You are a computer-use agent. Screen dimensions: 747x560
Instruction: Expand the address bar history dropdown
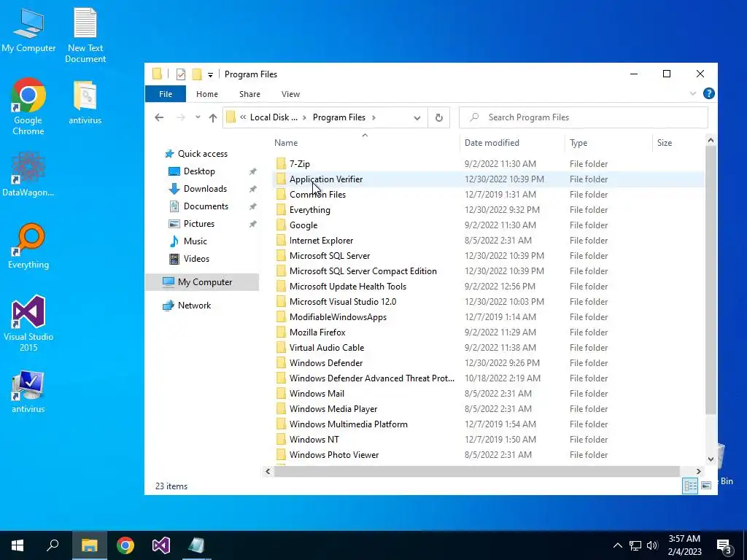tap(417, 117)
